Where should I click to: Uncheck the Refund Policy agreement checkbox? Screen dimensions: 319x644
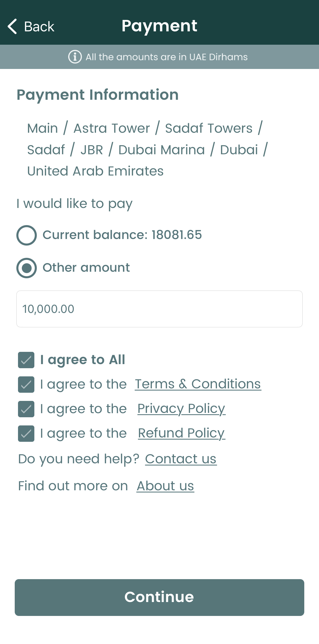26,434
